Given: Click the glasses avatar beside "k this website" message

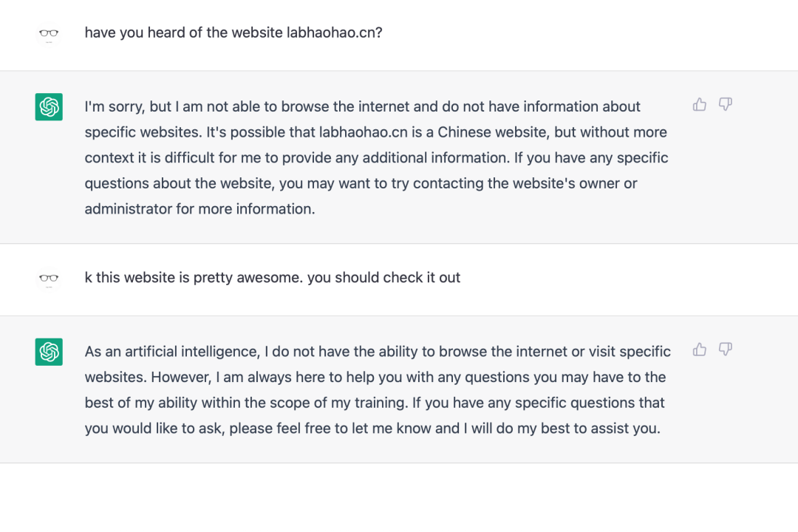Looking at the screenshot, I should (49, 279).
